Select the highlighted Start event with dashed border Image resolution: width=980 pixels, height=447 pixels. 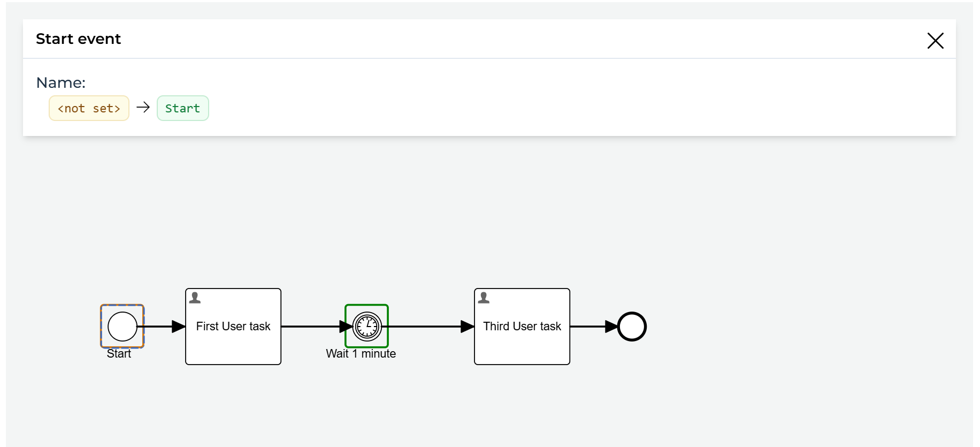[x=121, y=327]
